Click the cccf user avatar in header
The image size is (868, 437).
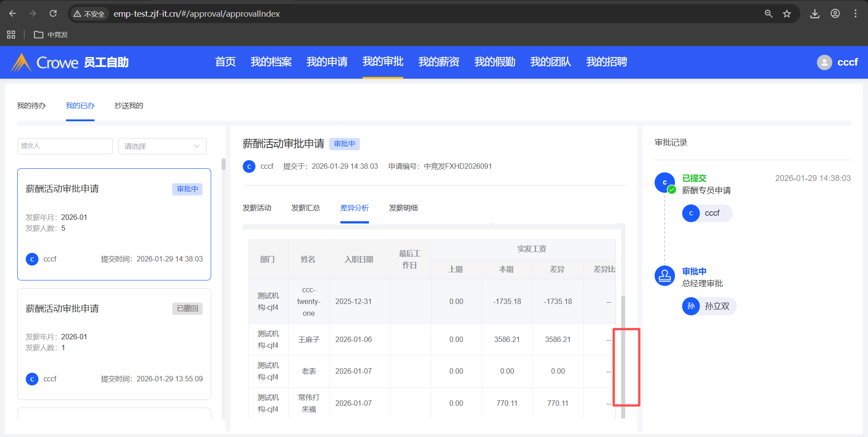coord(824,62)
